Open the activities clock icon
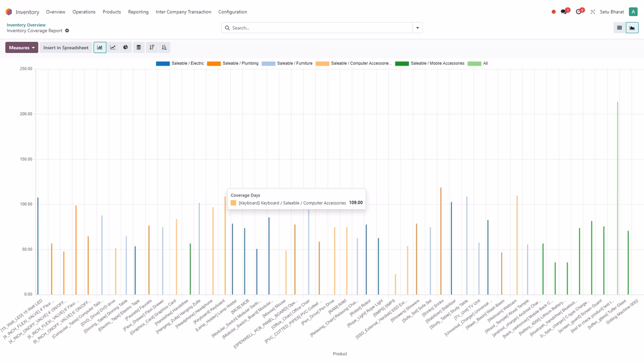The height and width of the screenshot is (362, 644). (x=579, y=12)
